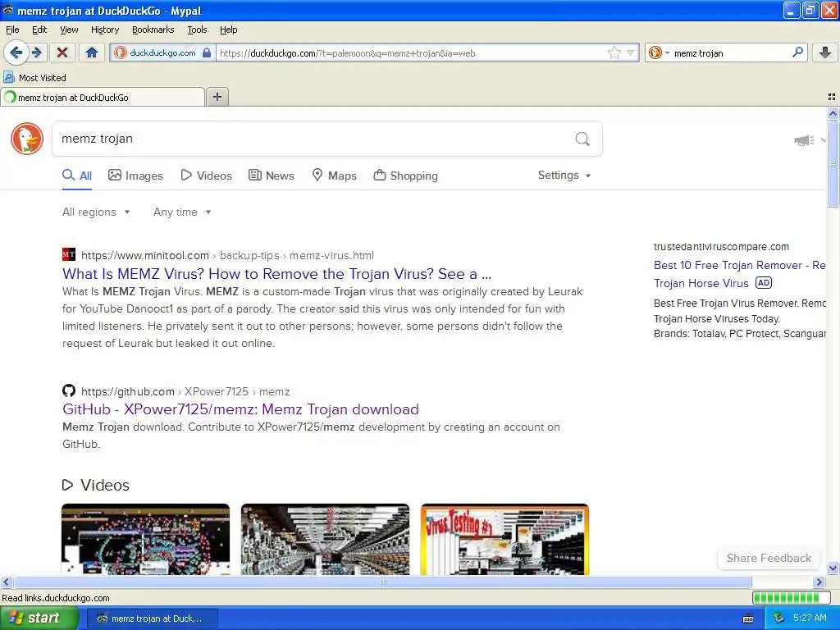Open the list all tabs grid icon

pyautogui.click(x=832, y=97)
